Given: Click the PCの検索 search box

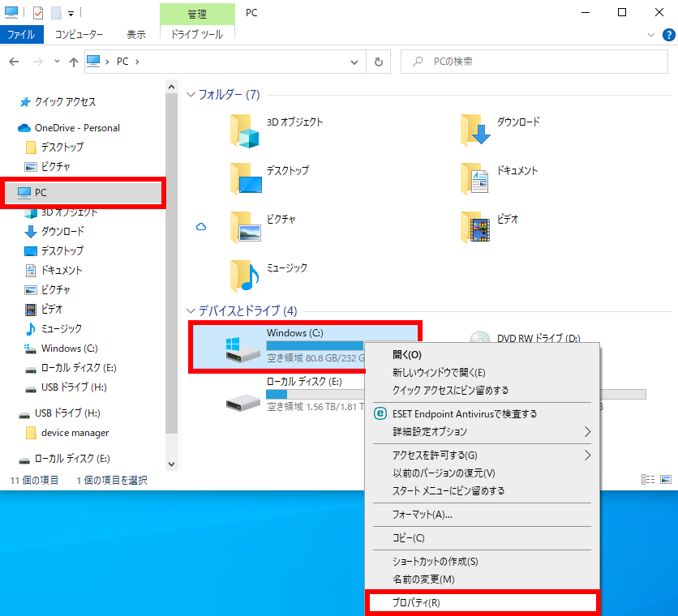Looking at the screenshot, I should coord(534,62).
